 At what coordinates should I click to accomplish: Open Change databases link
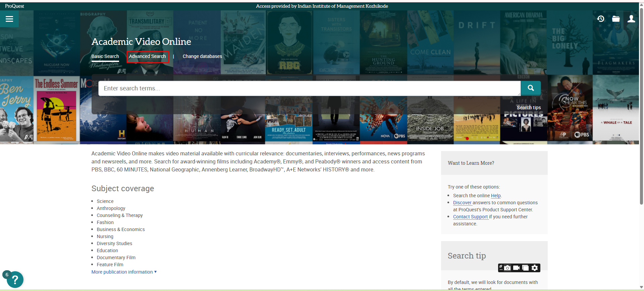[202, 56]
